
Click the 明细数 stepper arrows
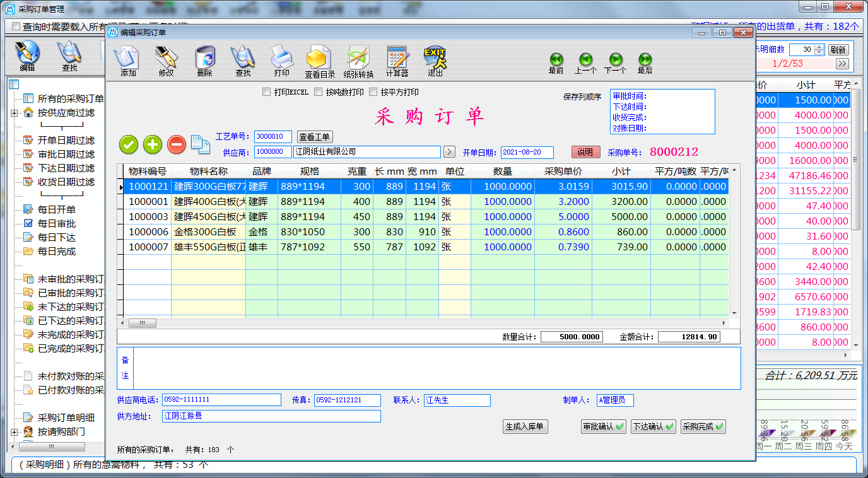[819, 50]
